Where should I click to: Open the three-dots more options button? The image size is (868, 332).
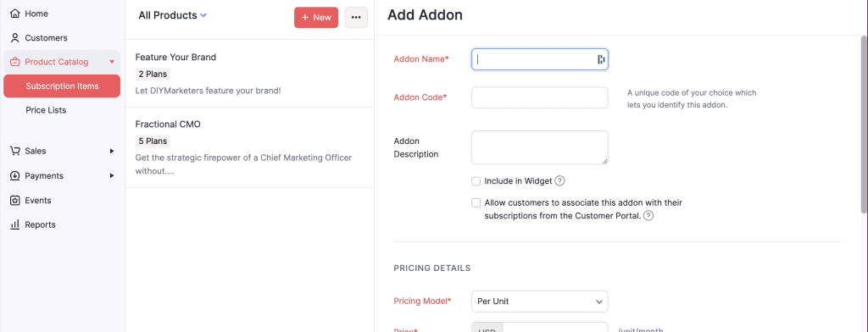coord(356,17)
